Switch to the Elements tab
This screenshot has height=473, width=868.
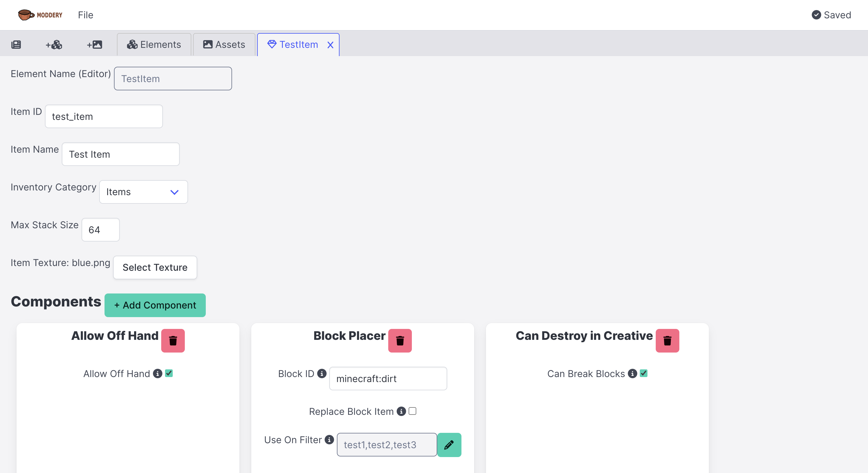[x=154, y=45]
